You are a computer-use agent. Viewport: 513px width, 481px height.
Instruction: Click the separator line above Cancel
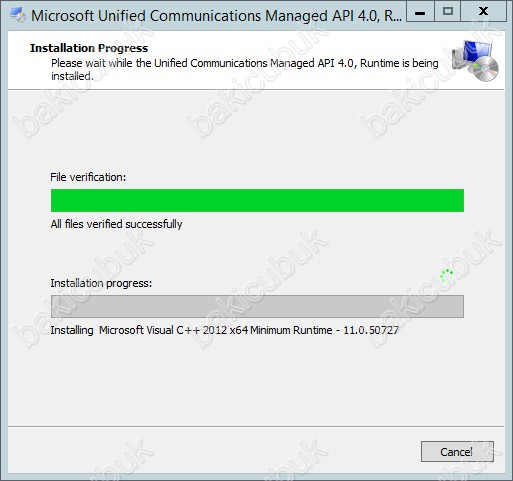[256, 426]
